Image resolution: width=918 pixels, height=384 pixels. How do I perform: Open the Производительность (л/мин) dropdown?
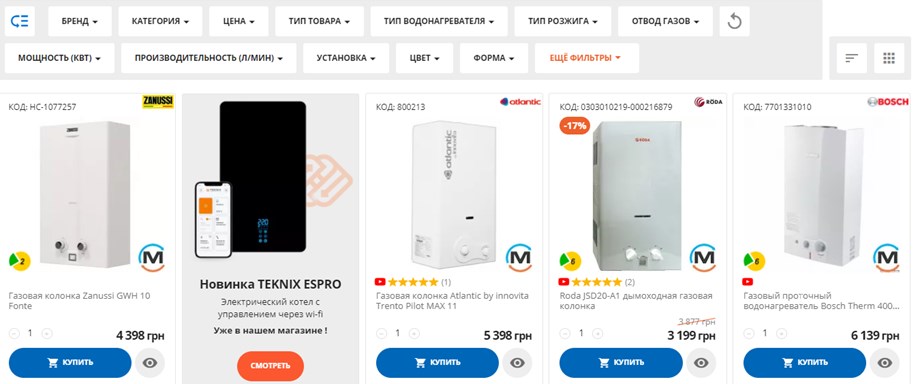[x=208, y=58]
